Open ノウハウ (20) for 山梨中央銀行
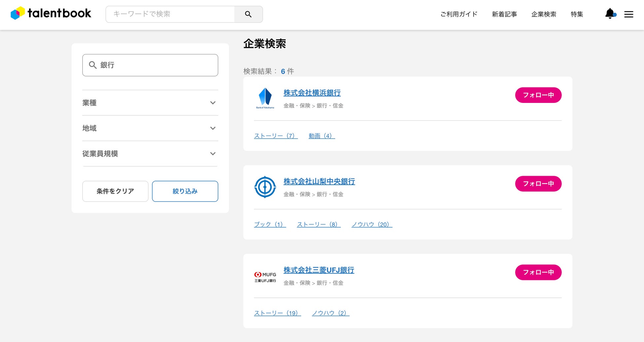 372,225
